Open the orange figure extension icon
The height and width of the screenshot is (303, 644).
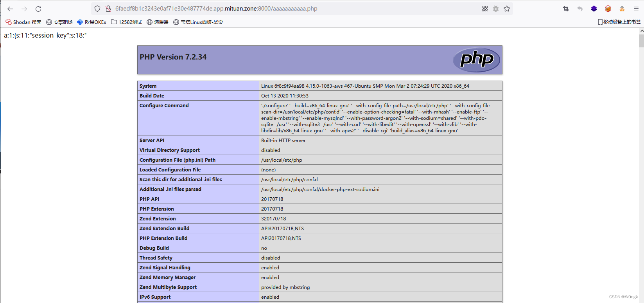coord(622,9)
